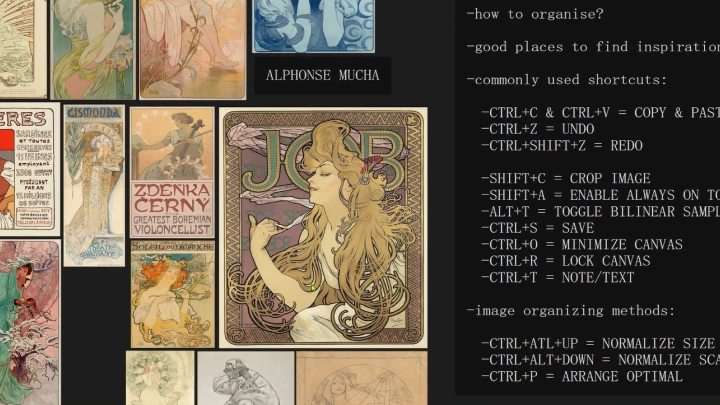Viewport: 720px width, 405px height.
Task: Select the Soleil du Dimanche poster
Action: pyautogui.click(x=173, y=294)
